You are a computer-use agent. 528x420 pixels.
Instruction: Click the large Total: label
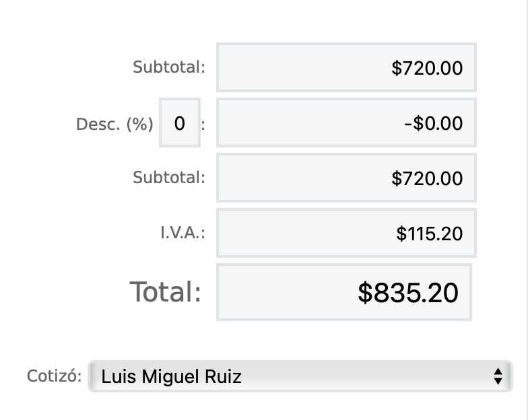point(165,292)
